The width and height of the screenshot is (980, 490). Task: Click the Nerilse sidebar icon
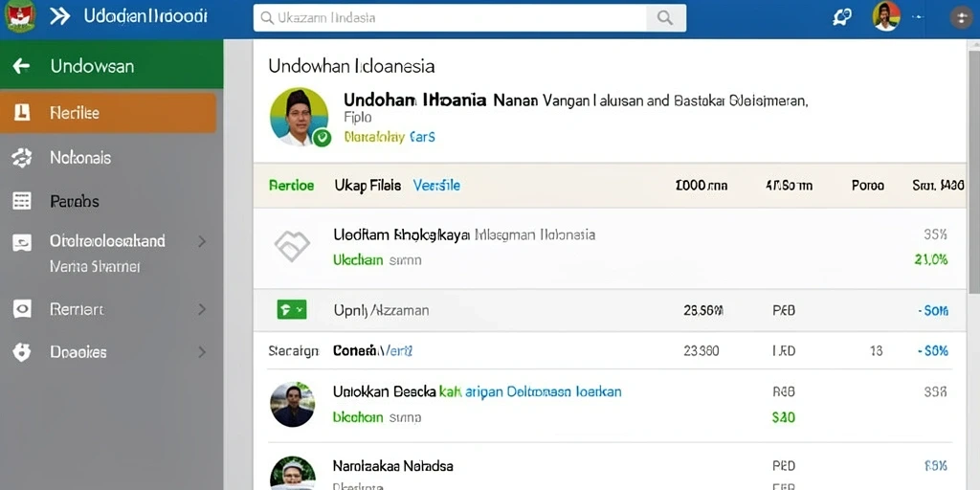coord(21,113)
